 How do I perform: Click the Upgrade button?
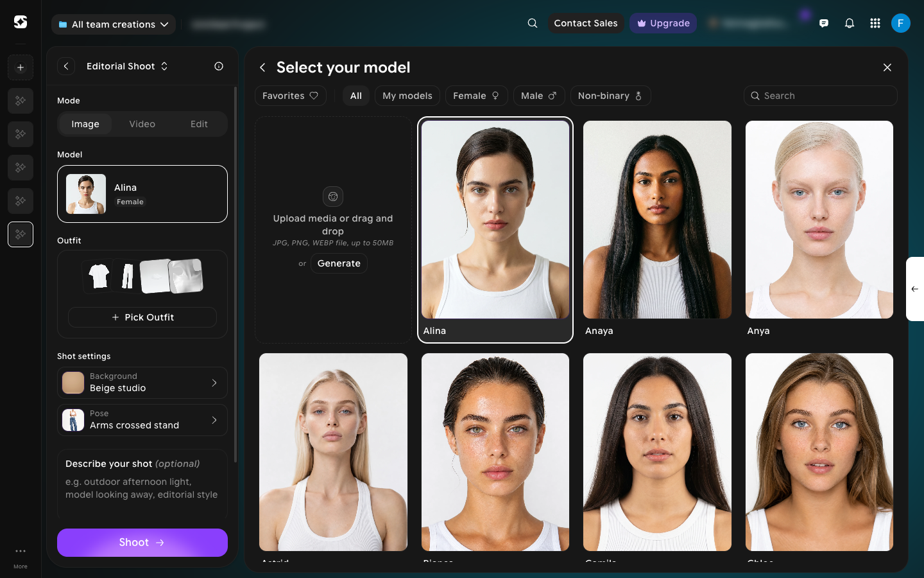pos(663,23)
